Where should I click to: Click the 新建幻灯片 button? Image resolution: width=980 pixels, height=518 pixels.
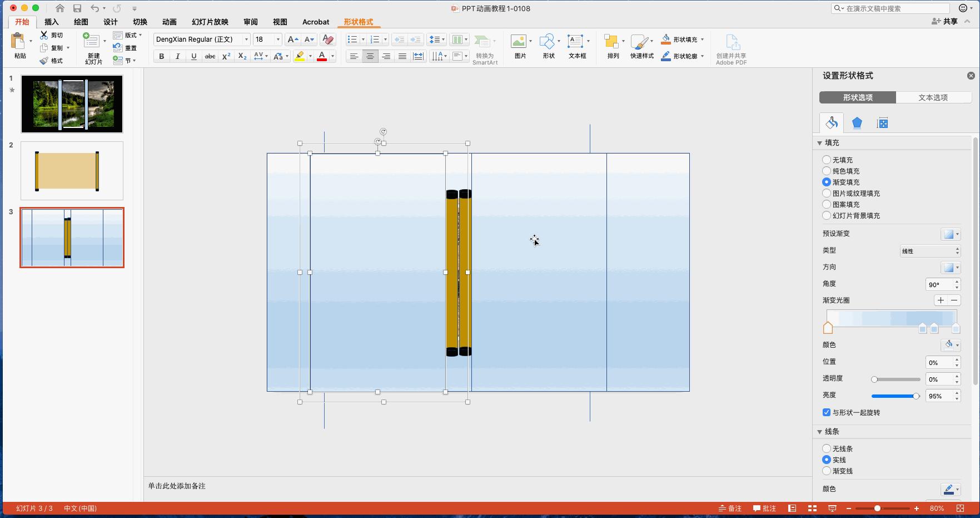coord(93,47)
